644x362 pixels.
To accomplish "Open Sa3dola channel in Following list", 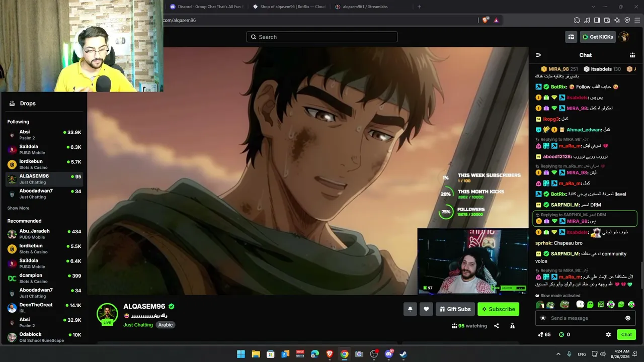I will [44, 149].
